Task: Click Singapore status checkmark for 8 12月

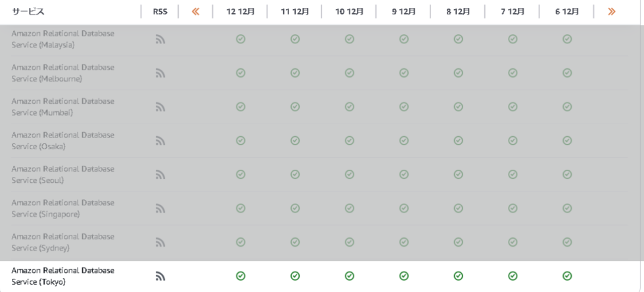Action: pos(459,208)
